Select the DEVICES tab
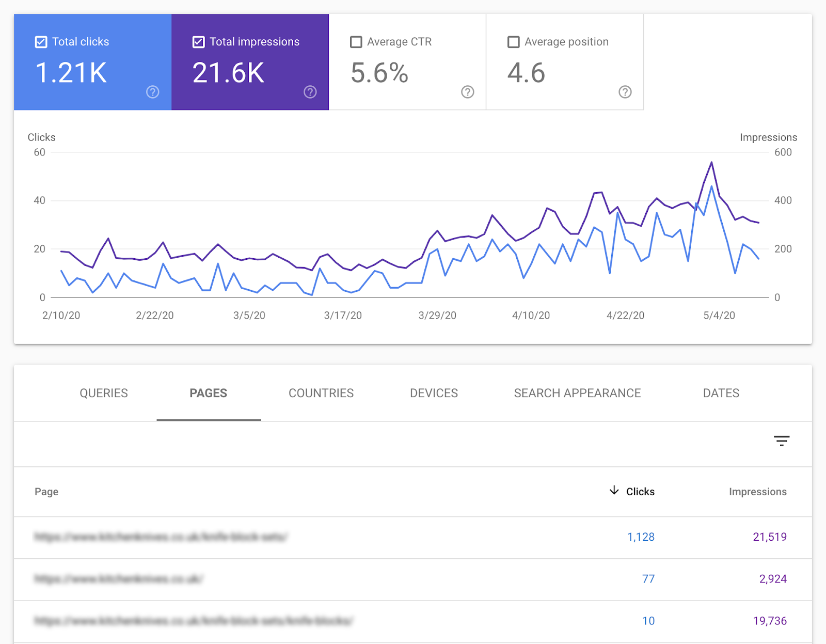 click(x=433, y=393)
